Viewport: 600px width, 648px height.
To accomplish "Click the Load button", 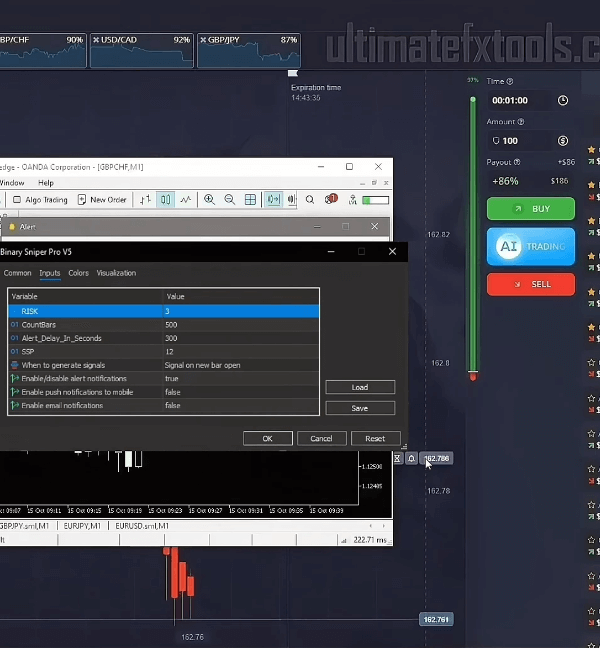I will tap(360, 387).
